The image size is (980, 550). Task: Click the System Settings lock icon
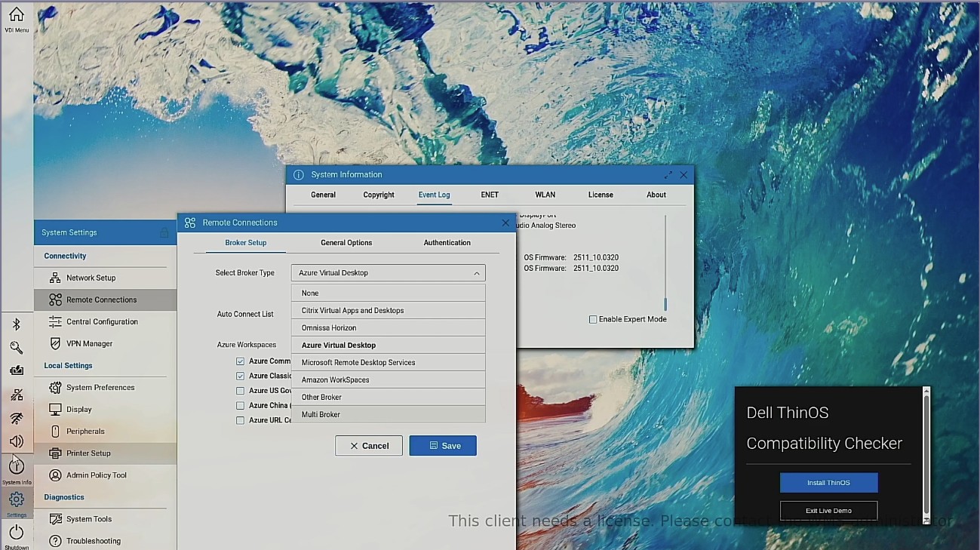[x=164, y=233]
